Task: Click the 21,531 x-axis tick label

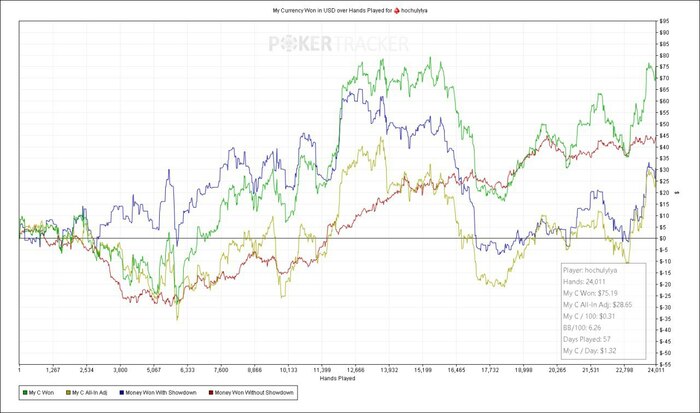Action: click(x=591, y=370)
